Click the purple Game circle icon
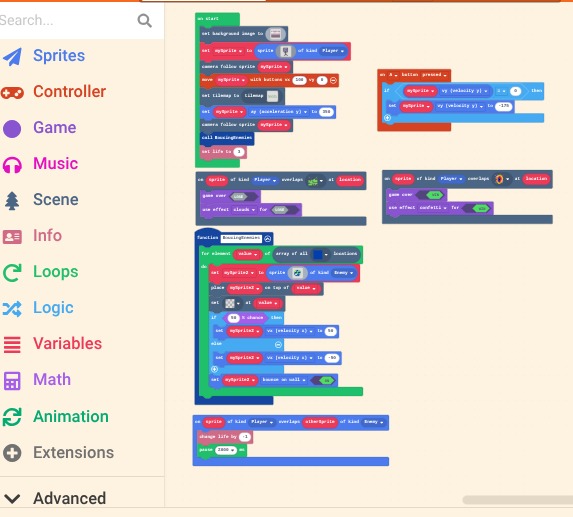Image resolution: width=573 pixels, height=517 pixels. (12, 129)
